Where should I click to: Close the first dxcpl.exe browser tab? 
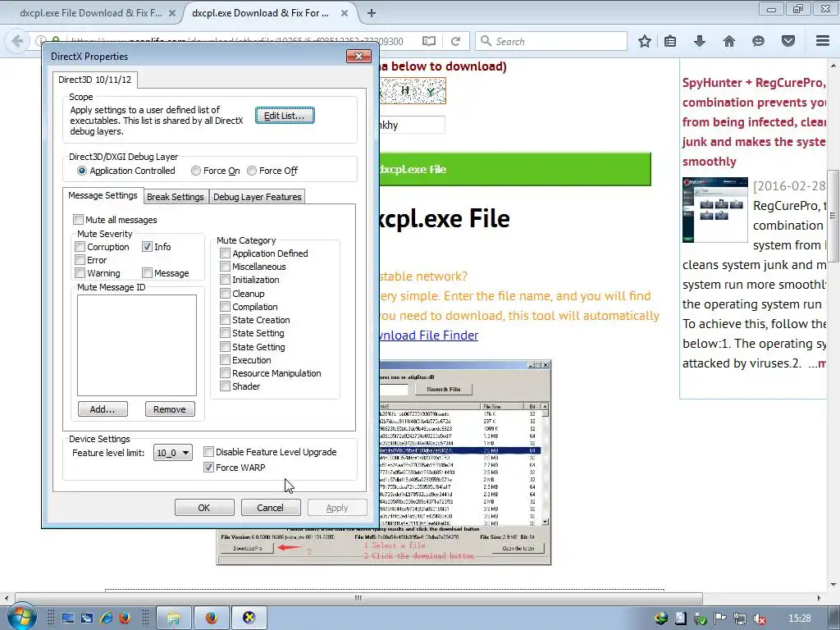(x=172, y=13)
